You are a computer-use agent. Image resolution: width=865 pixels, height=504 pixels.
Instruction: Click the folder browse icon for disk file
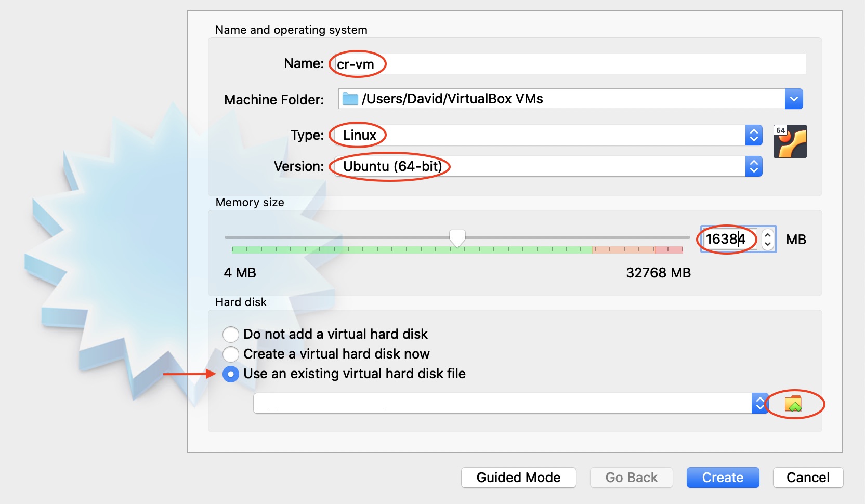point(793,404)
